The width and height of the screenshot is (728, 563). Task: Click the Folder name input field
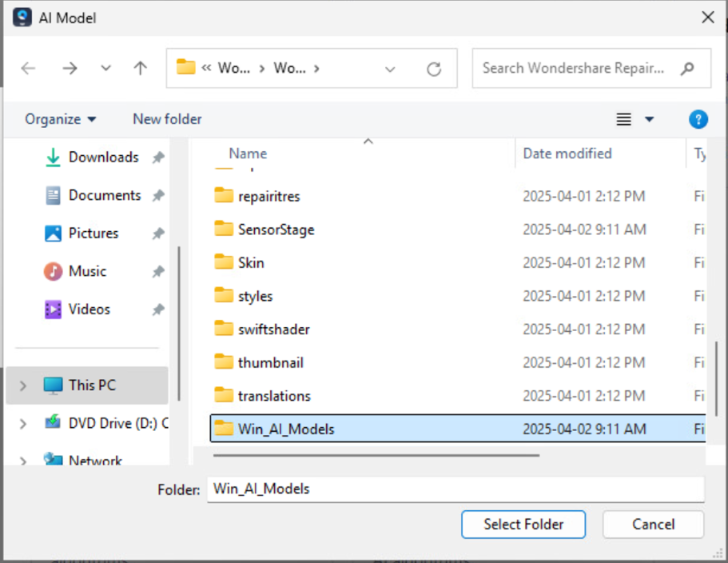(x=455, y=489)
